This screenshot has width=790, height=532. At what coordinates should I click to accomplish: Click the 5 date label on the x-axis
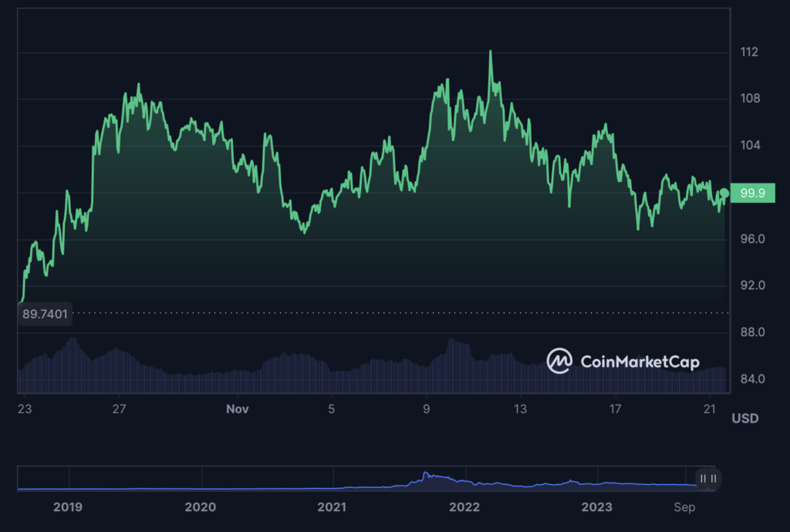(x=332, y=409)
